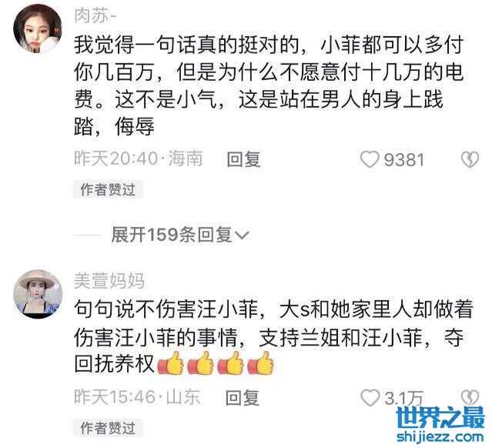The height and width of the screenshot is (448, 492).
Task: Click 昨天20:40·海南 timestamp
Action: [139, 159]
